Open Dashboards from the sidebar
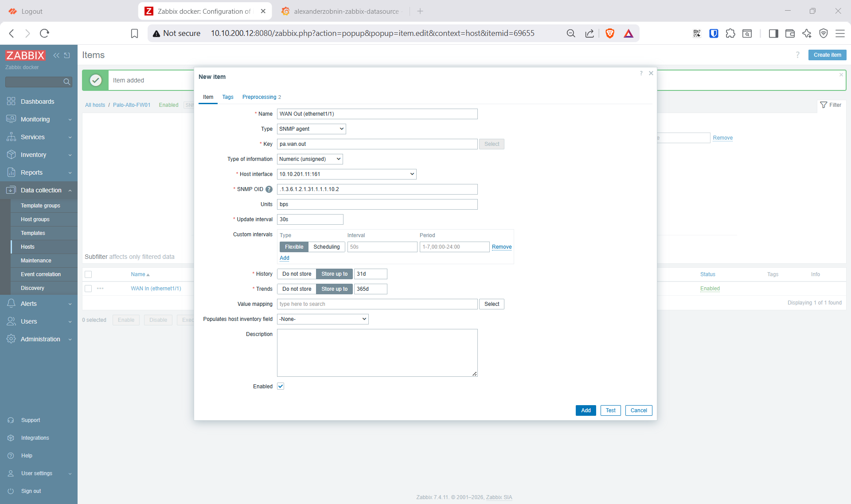 (39, 102)
